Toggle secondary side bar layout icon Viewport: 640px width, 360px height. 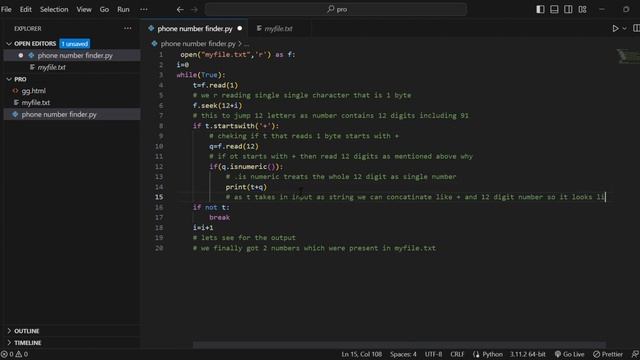pos(568,9)
